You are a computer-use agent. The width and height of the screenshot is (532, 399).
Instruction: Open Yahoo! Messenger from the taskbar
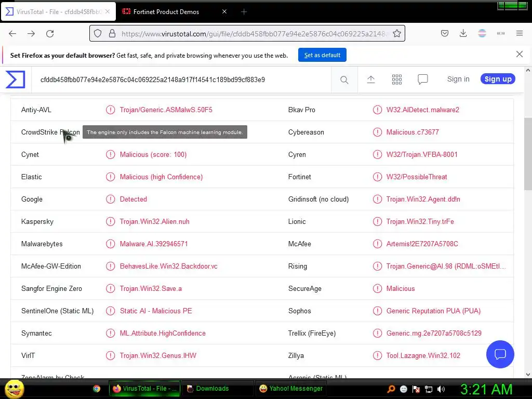(x=291, y=389)
